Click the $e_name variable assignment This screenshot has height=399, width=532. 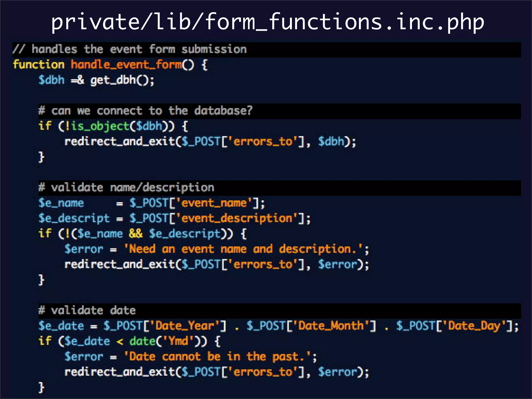pyautogui.click(x=61, y=203)
